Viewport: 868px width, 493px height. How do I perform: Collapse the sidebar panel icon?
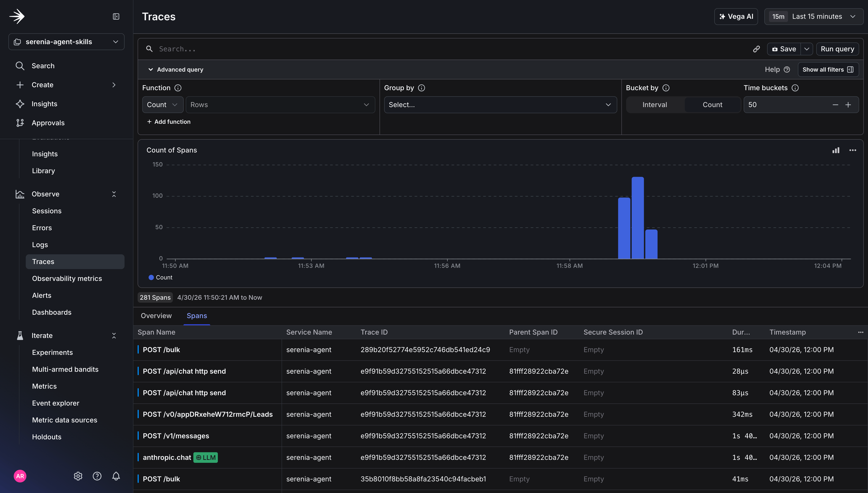coord(116,17)
